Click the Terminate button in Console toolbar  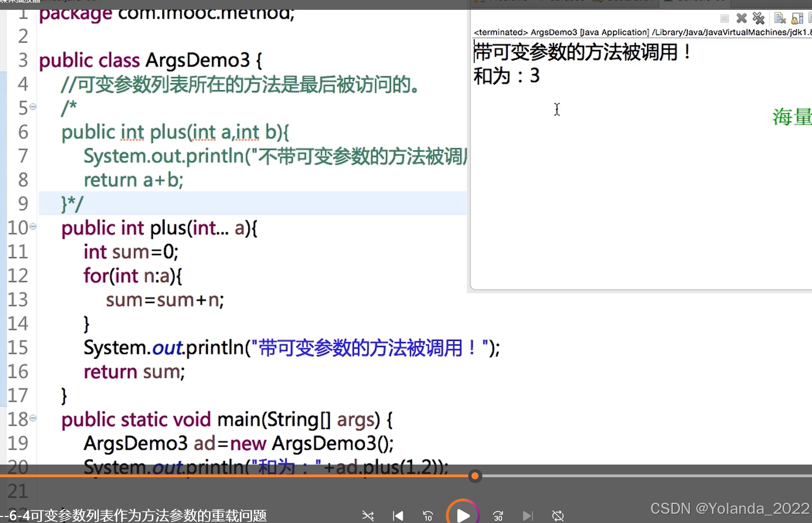point(725,19)
